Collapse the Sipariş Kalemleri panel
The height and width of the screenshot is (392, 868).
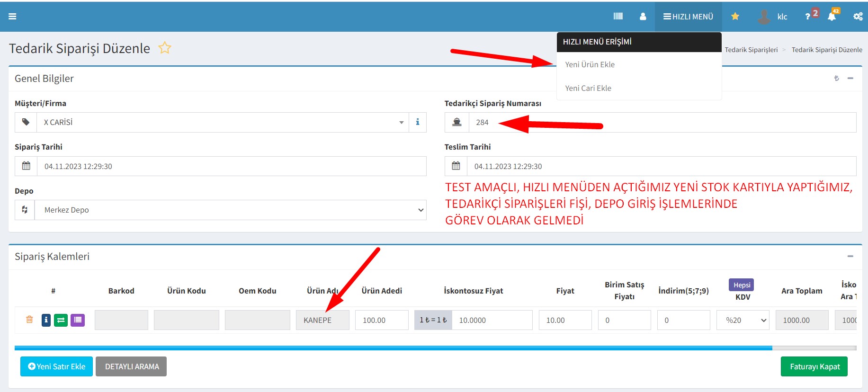coord(850,256)
